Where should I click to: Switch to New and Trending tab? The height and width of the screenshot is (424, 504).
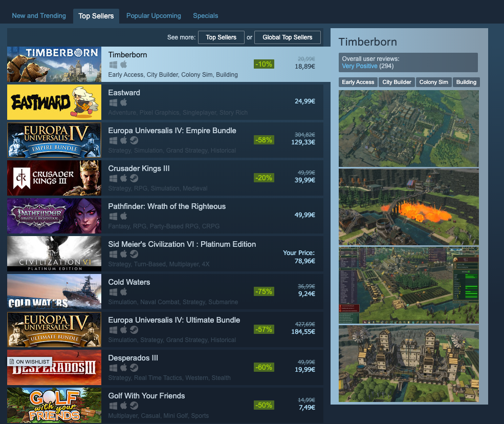pyautogui.click(x=39, y=16)
